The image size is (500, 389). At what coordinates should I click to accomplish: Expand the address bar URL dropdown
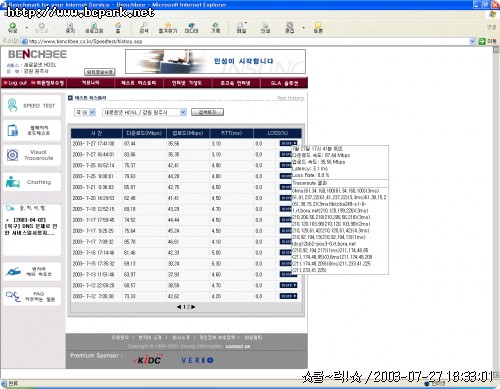(x=472, y=41)
